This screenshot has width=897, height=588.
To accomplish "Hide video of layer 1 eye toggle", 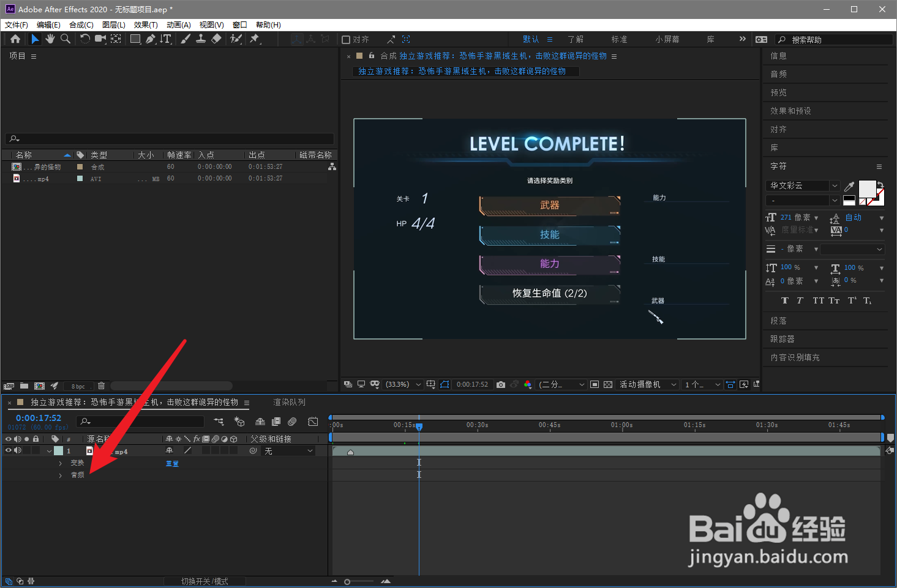I will [x=9, y=450].
